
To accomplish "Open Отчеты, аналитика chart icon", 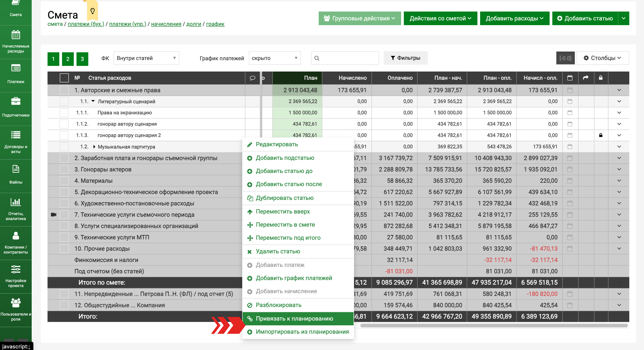I will click(16, 202).
